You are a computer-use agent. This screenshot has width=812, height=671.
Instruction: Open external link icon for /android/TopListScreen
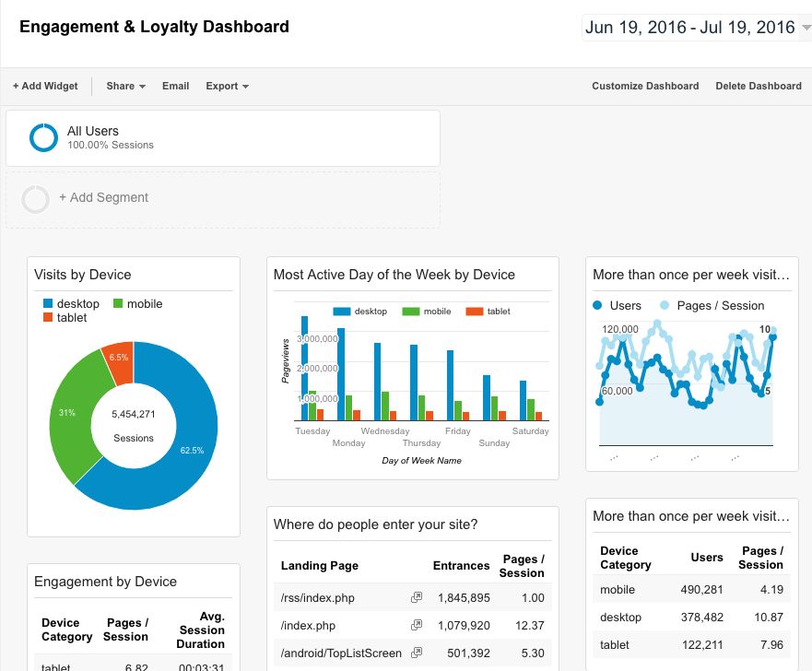tap(417, 653)
